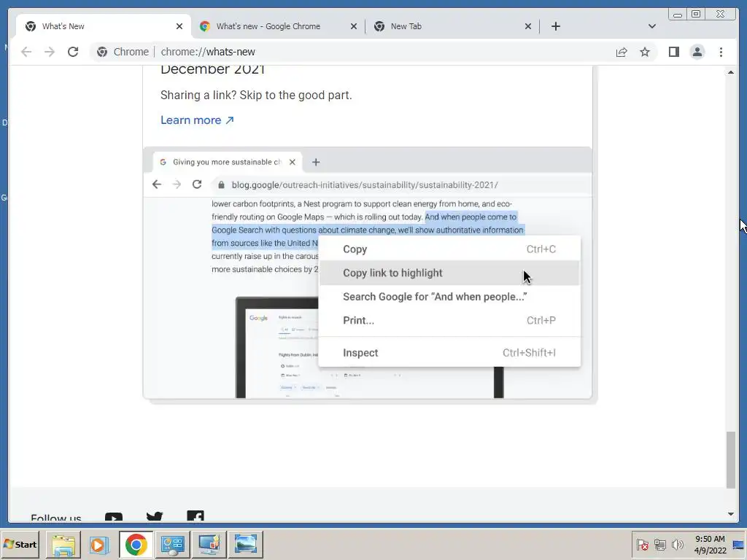The width and height of the screenshot is (747, 560).
Task: Open the picture viewer taskbar icon
Action: coord(246,544)
